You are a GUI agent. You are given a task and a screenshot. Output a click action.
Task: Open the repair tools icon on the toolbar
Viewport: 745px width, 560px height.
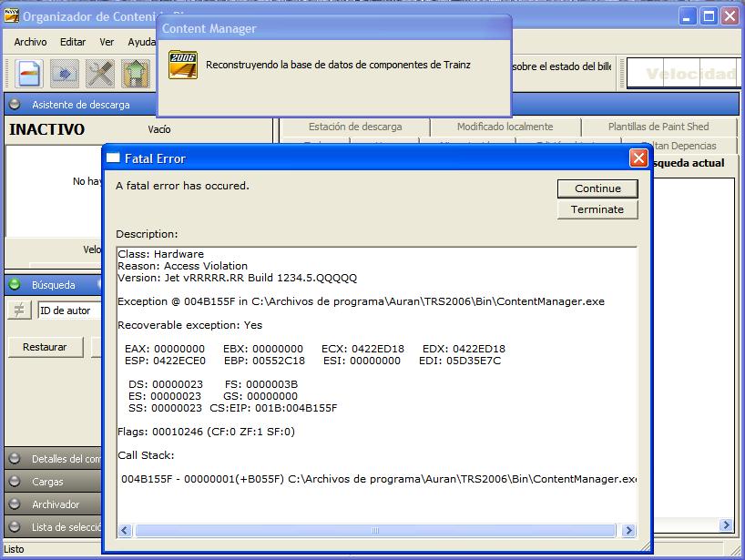coord(98,73)
